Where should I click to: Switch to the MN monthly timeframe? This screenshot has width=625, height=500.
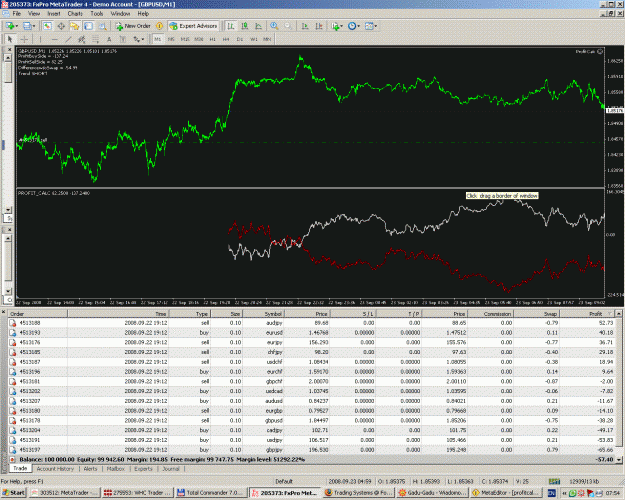pyautogui.click(x=267, y=39)
